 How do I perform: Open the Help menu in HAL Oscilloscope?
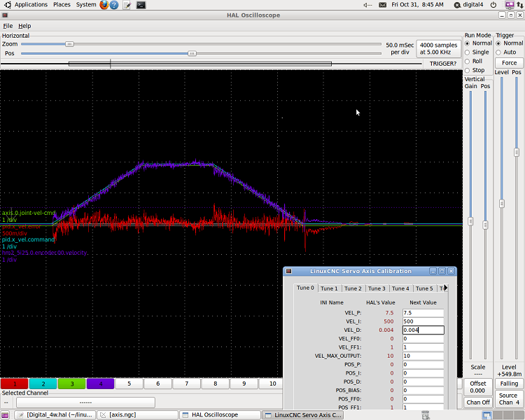click(x=24, y=26)
